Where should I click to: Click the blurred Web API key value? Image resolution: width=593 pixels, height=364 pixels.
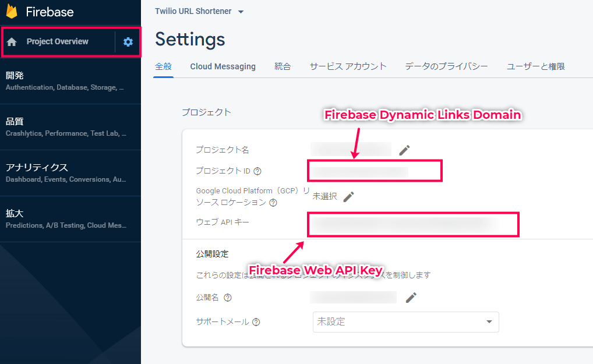point(405,225)
